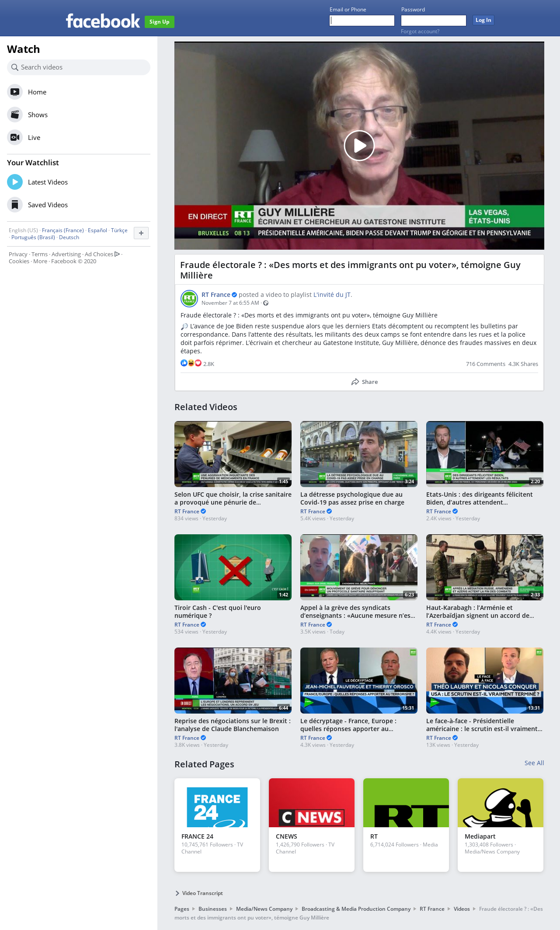Play the Guy Millière video
Screen dimensions: 560x930
point(359,146)
